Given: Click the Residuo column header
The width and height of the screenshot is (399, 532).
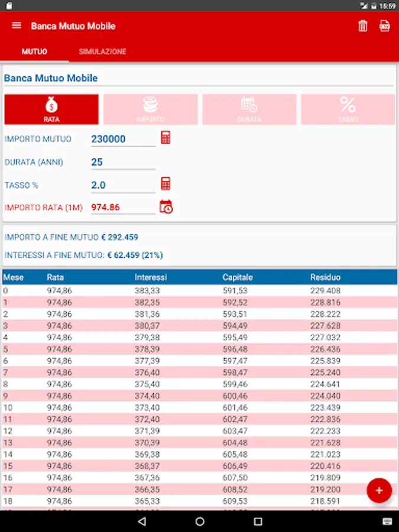Looking at the screenshot, I should point(325,278).
